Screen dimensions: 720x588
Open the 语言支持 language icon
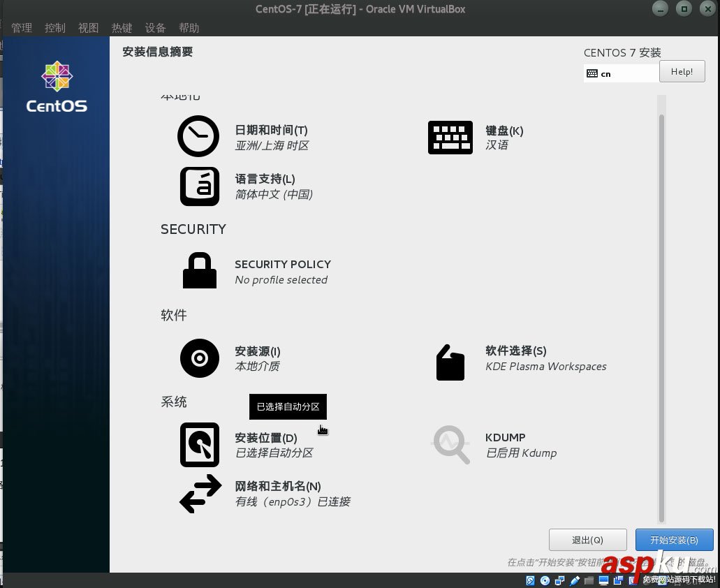[x=199, y=186]
